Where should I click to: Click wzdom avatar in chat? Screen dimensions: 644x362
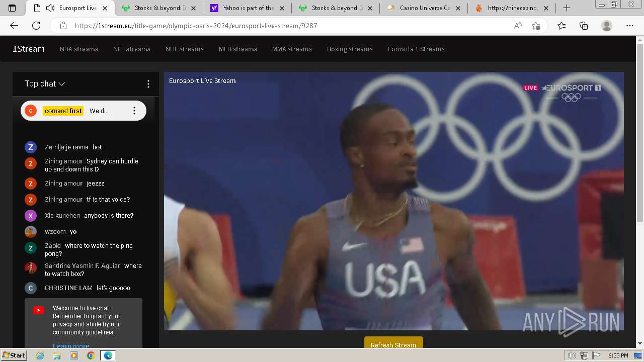(x=31, y=232)
